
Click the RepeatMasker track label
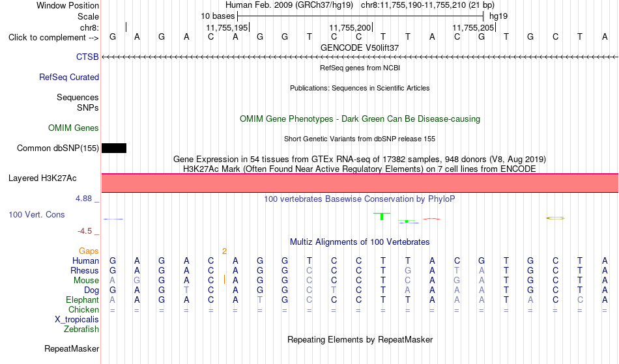tap(72, 349)
